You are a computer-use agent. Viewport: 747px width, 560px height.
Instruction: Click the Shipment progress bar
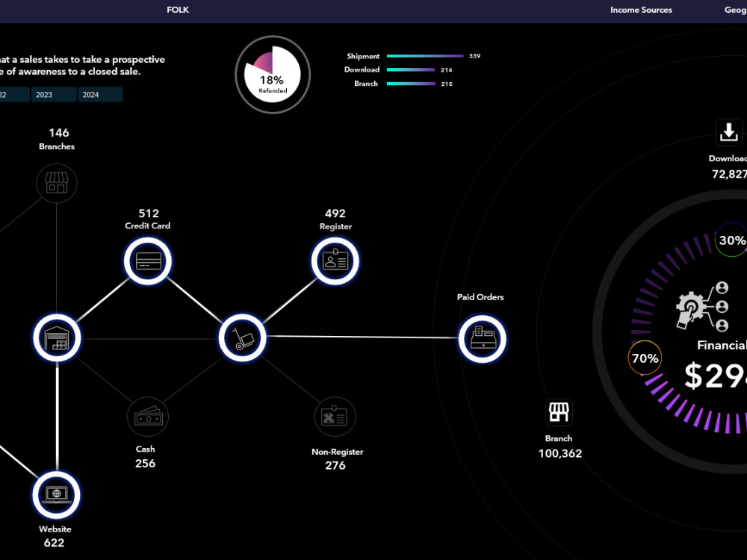click(x=425, y=56)
